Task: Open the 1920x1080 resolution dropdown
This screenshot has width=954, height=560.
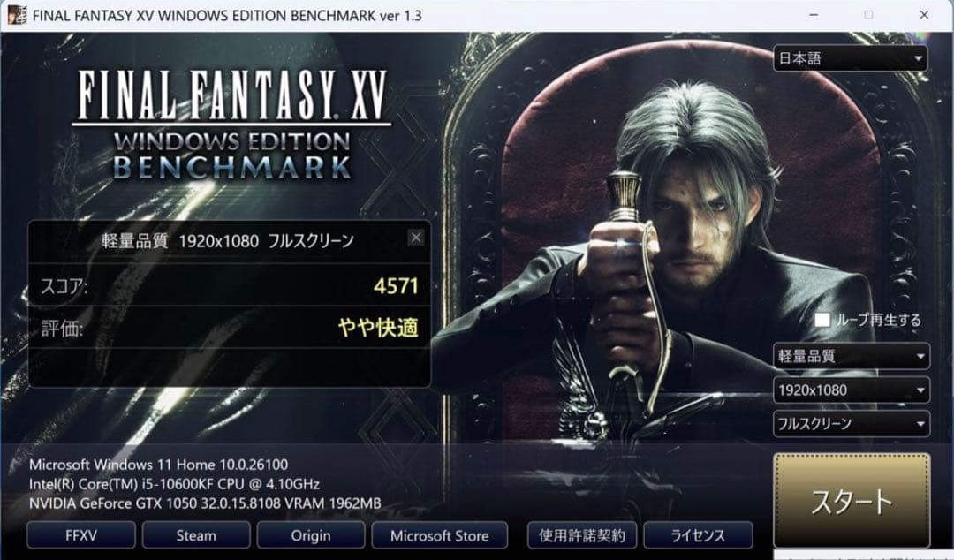Action: (852, 390)
